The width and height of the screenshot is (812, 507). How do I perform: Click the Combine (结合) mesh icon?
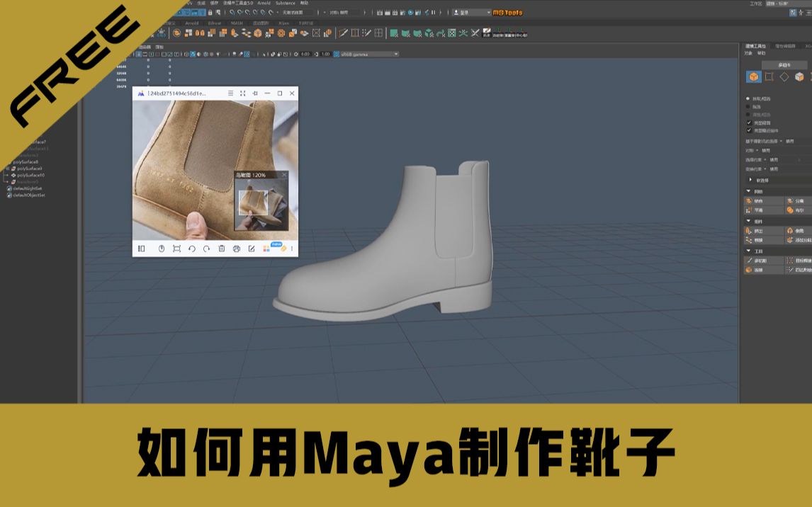(x=748, y=200)
